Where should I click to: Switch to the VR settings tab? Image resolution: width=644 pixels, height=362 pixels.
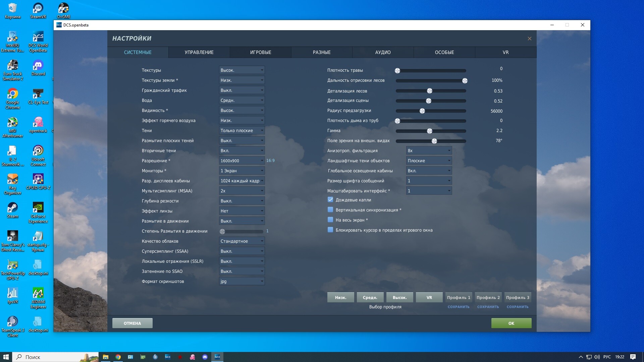pos(505,52)
